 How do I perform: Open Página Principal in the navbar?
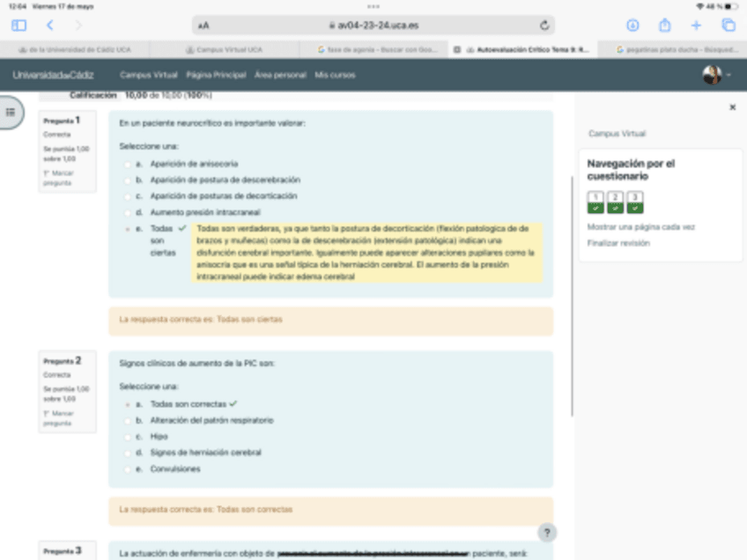click(216, 75)
